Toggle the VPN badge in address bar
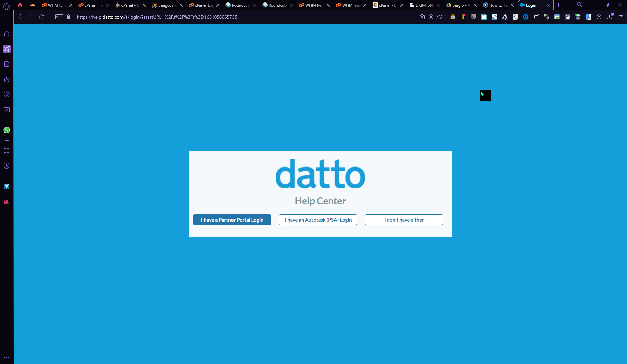Viewport: 627px width, 364px height. tap(59, 17)
